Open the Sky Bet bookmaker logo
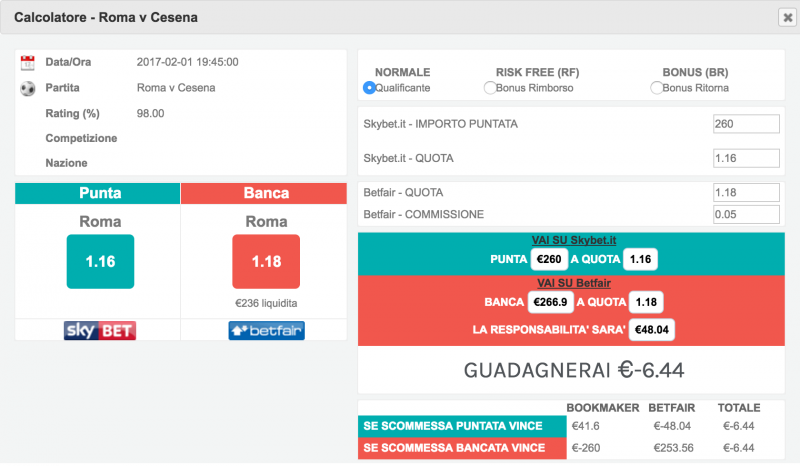The width and height of the screenshot is (800, 466). click(98, 330)
